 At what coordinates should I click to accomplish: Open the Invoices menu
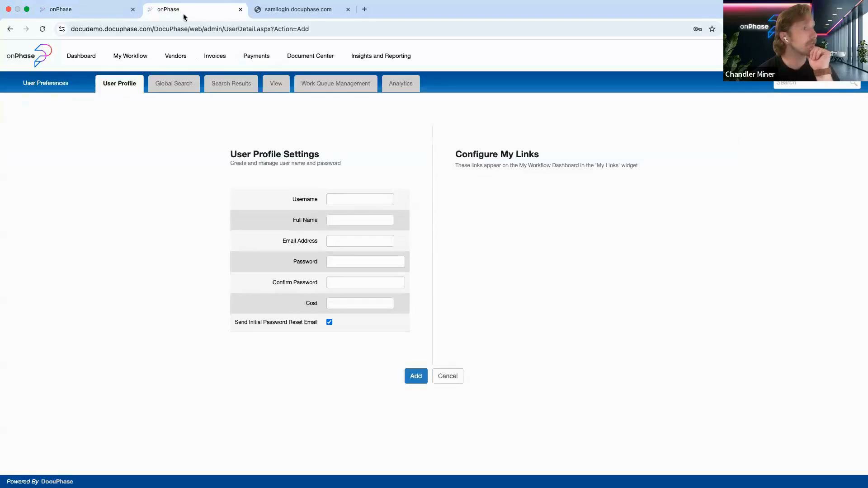tap(215, 56)
